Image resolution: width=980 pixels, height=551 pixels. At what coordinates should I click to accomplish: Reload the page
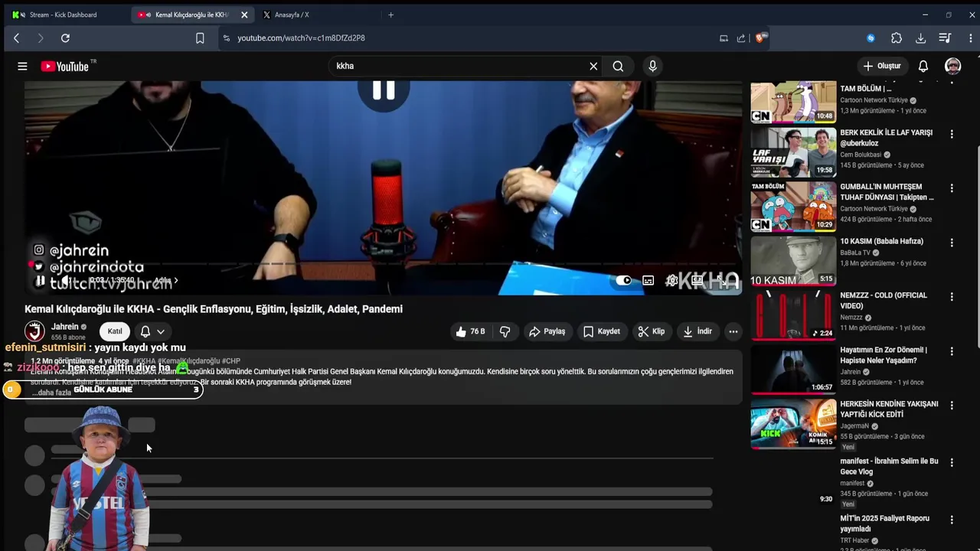[x=65, y=38]
